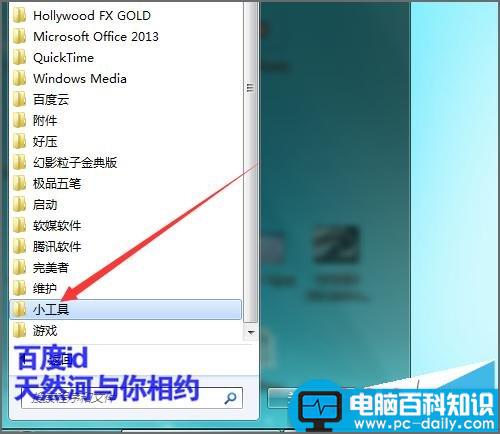Open the 附件 accessories group label

[x=45, y=121]
